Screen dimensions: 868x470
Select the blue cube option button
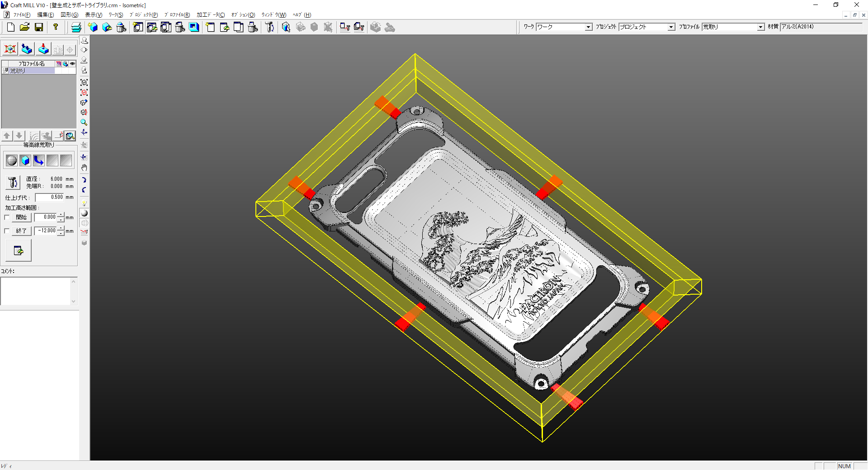[x=25, y=160]
